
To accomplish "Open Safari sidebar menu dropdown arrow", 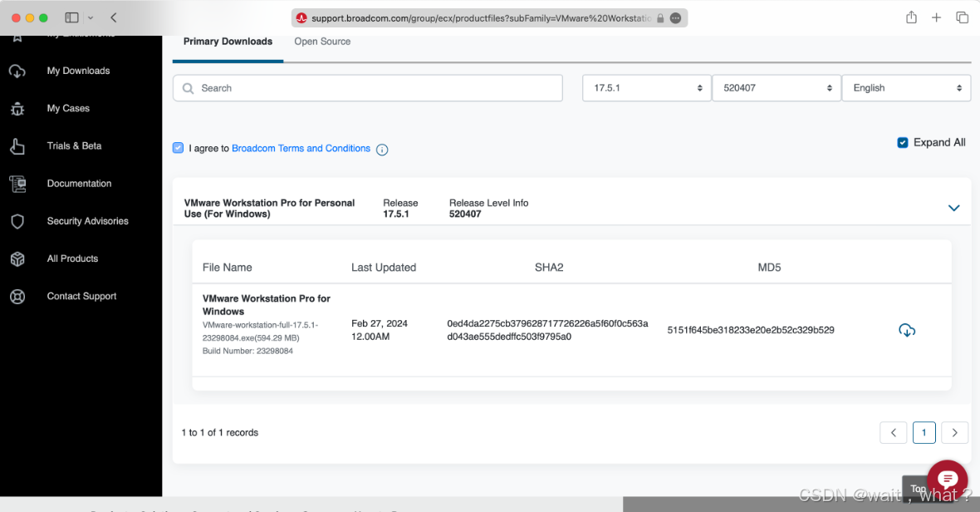I will [x=91, y=18].
